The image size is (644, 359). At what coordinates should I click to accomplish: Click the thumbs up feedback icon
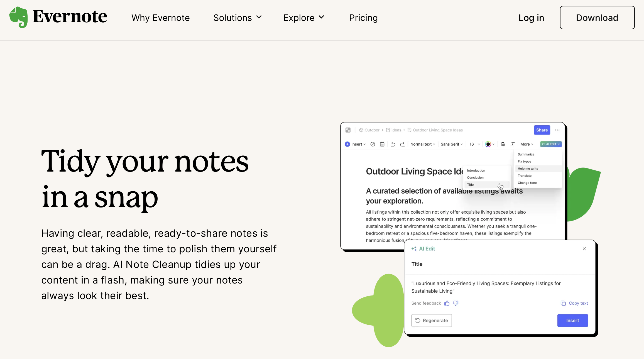point(447,303)
